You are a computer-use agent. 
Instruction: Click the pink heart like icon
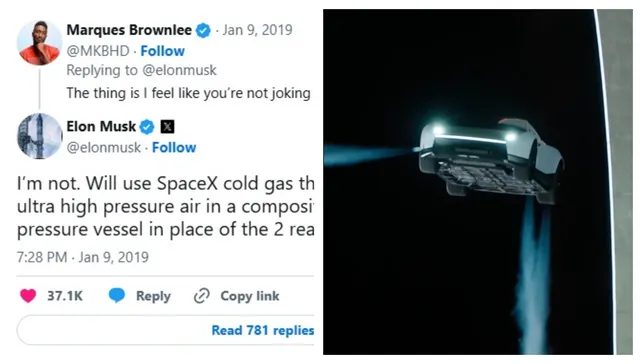(x=28, y=296)
